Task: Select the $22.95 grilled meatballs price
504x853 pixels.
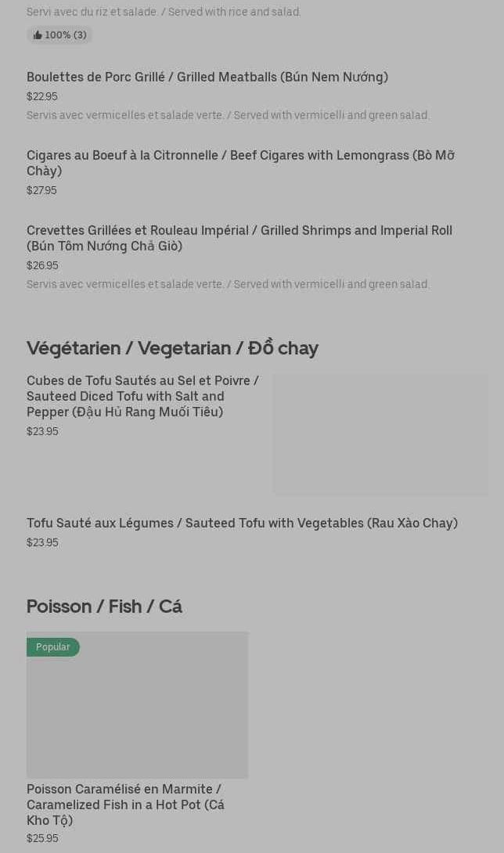Action: [41, 96]
